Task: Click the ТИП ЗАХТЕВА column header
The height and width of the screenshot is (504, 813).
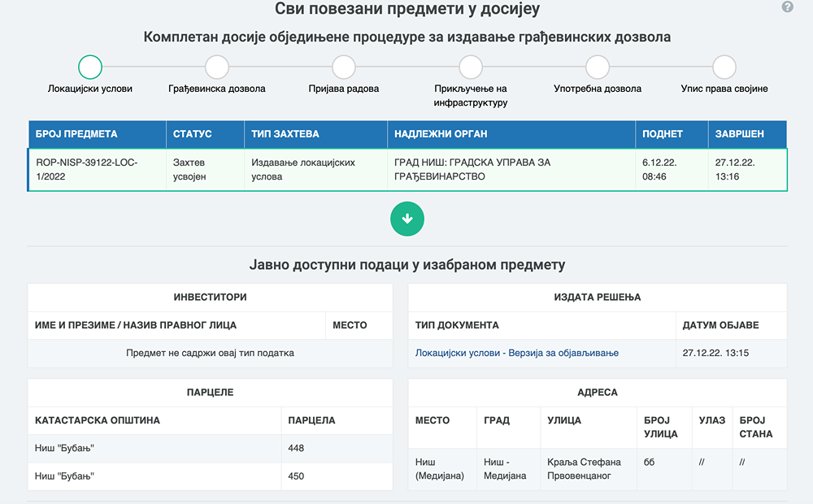Action: (x=285, y=134)
